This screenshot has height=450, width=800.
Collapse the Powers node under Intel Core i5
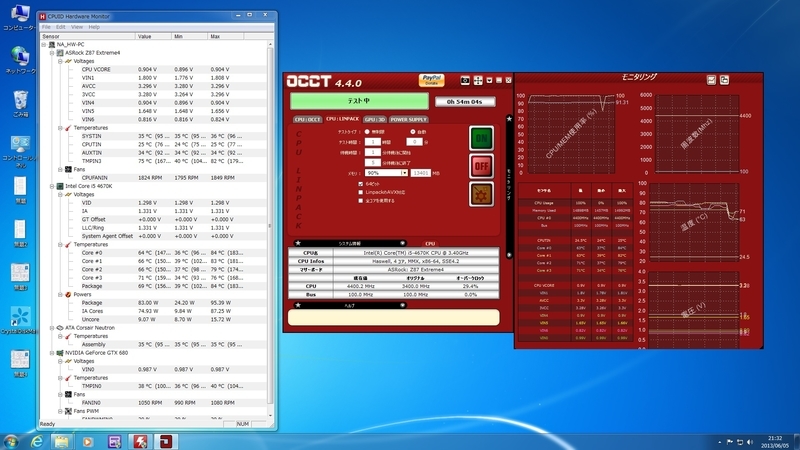60,294
